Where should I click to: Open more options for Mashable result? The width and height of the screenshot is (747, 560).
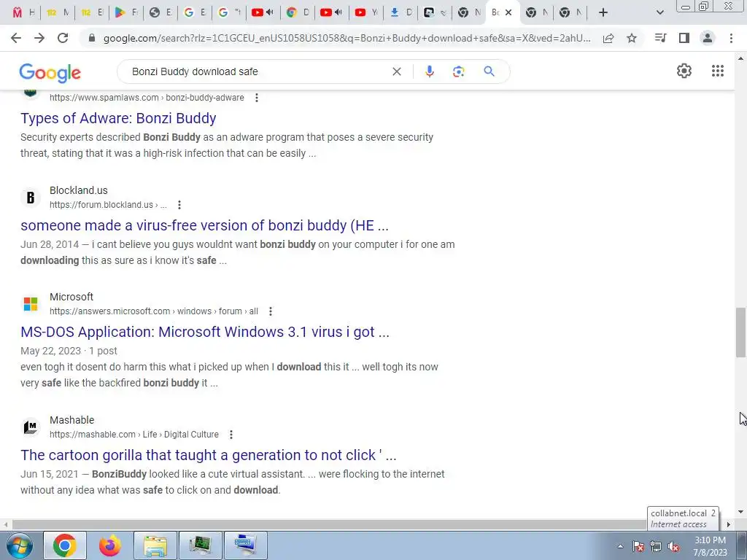[231, 435]
